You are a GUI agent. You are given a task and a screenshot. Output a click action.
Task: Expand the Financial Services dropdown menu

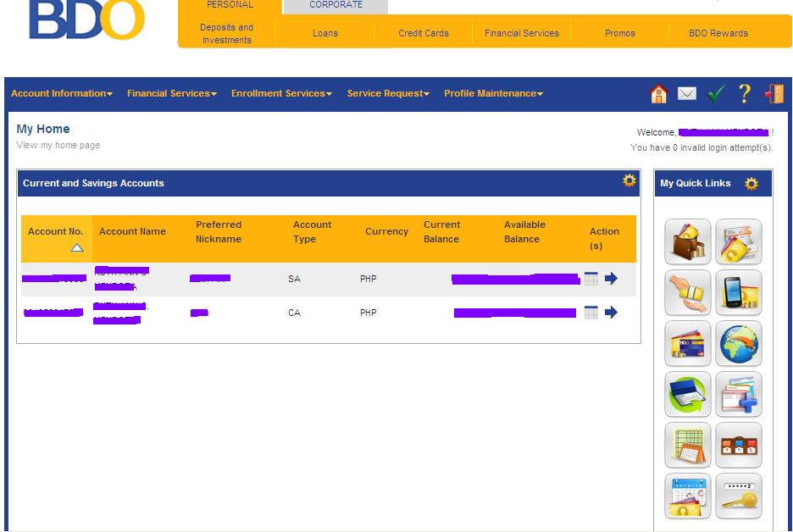(172, 93)
